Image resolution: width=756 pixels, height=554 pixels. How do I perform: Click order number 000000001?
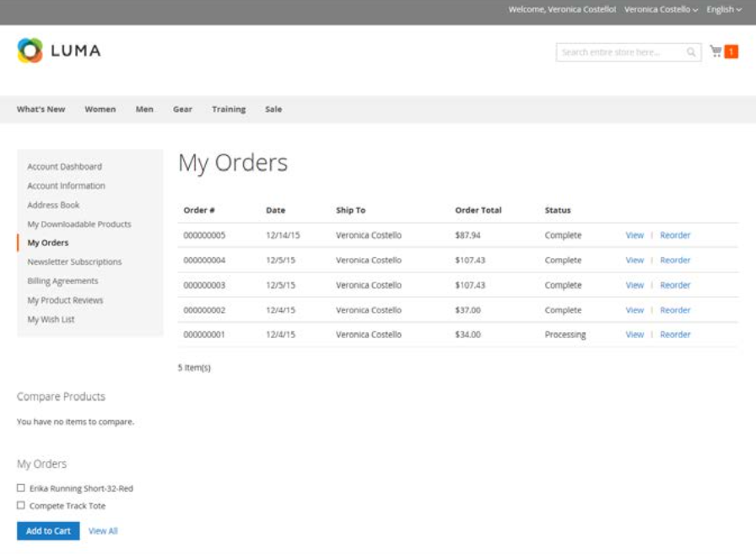coord(204,334)
